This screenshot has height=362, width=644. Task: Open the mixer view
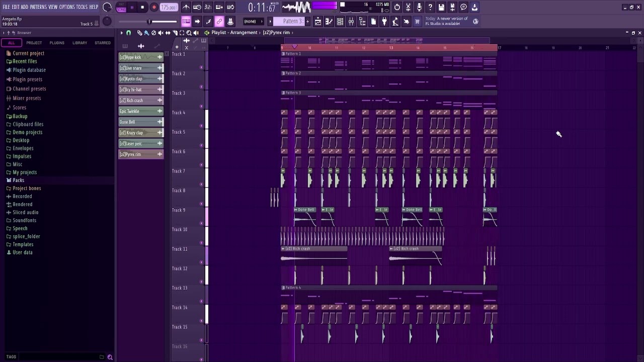tap(351, 21)
